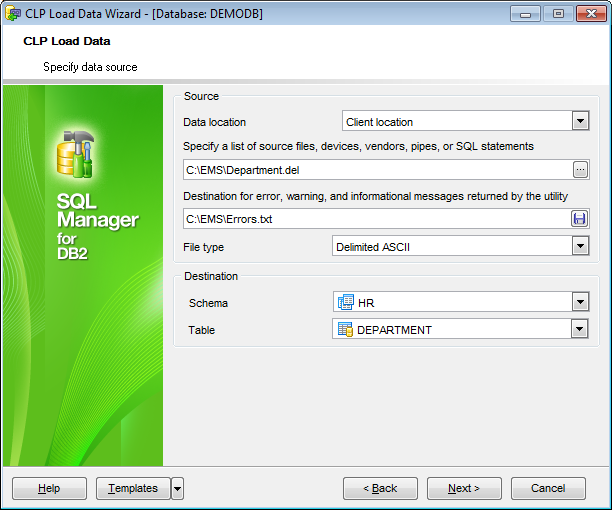
Task: Click the DEPARTMENT table combo box
Action: (460, 329)
